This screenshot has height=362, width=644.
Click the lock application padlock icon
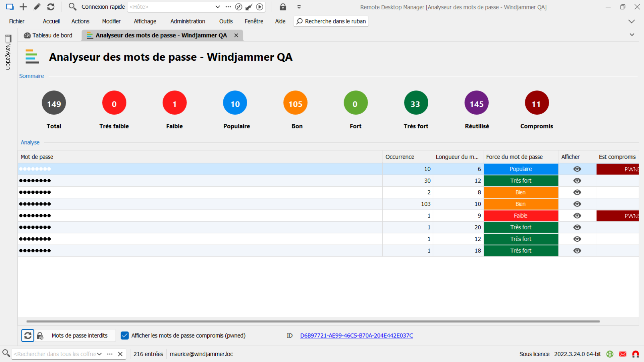tap(283, 7)
